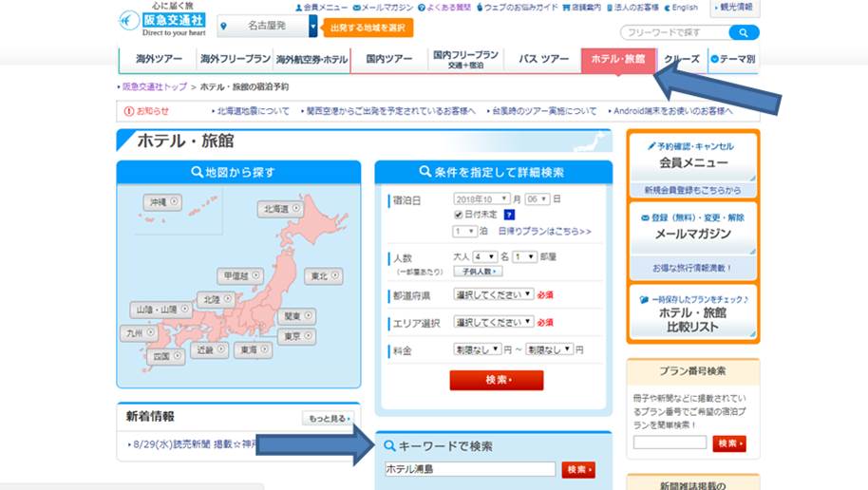Select 北陸 on the map
The width and height of the screenshot is (868, 490).
[217, 299]
